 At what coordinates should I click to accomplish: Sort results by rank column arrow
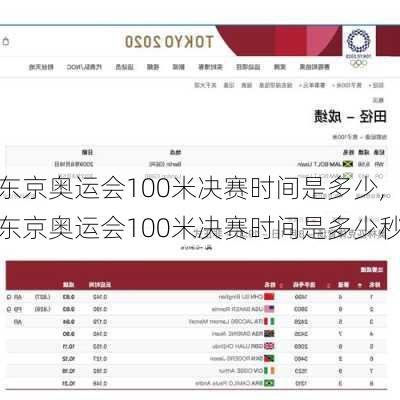click(360, 285)
